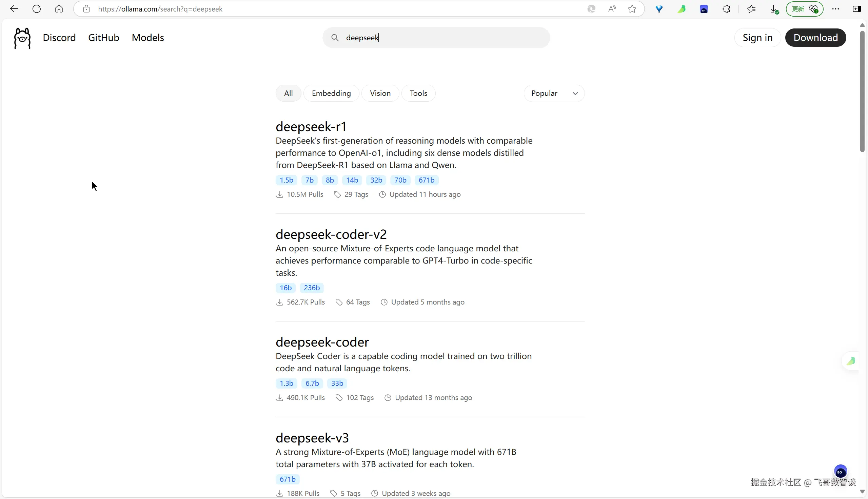Click the 70b tag of deepseek-r1

(x=400, y=180)
